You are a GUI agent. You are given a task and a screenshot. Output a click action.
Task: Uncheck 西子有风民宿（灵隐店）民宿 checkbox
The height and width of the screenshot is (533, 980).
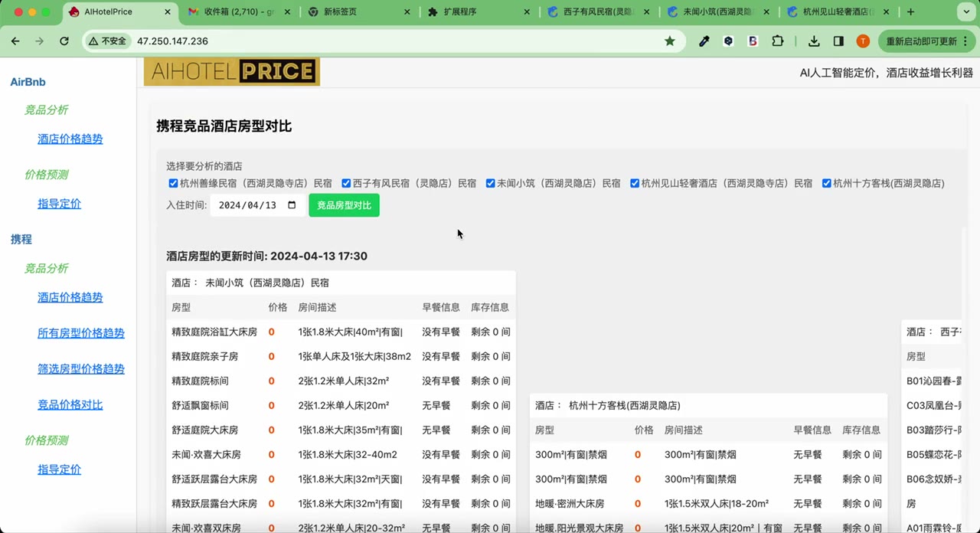tap(346, 184)
